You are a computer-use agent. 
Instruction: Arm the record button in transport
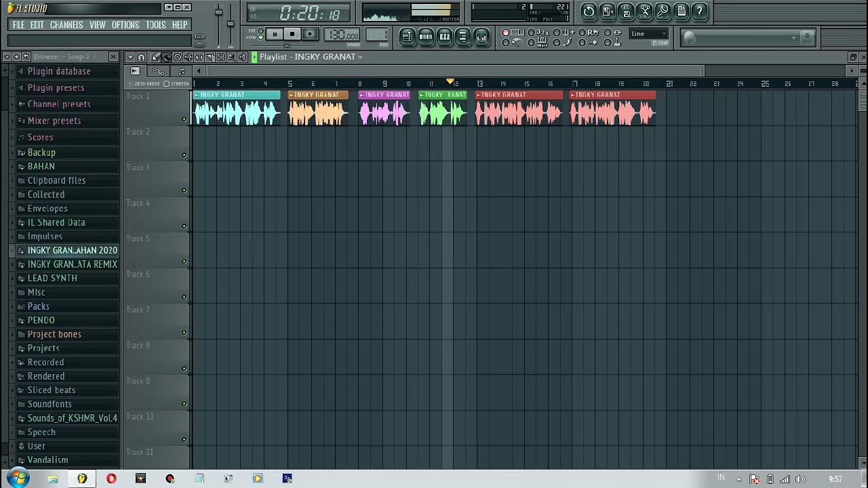(310, 35)
